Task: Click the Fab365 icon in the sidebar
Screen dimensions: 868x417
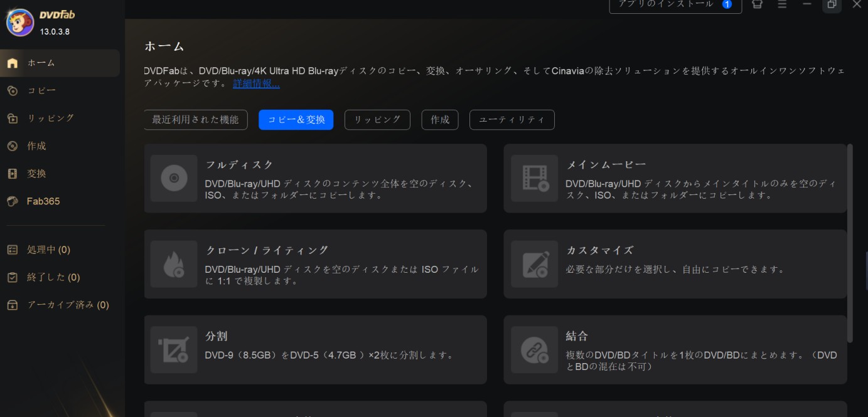Action: [13, 201]
